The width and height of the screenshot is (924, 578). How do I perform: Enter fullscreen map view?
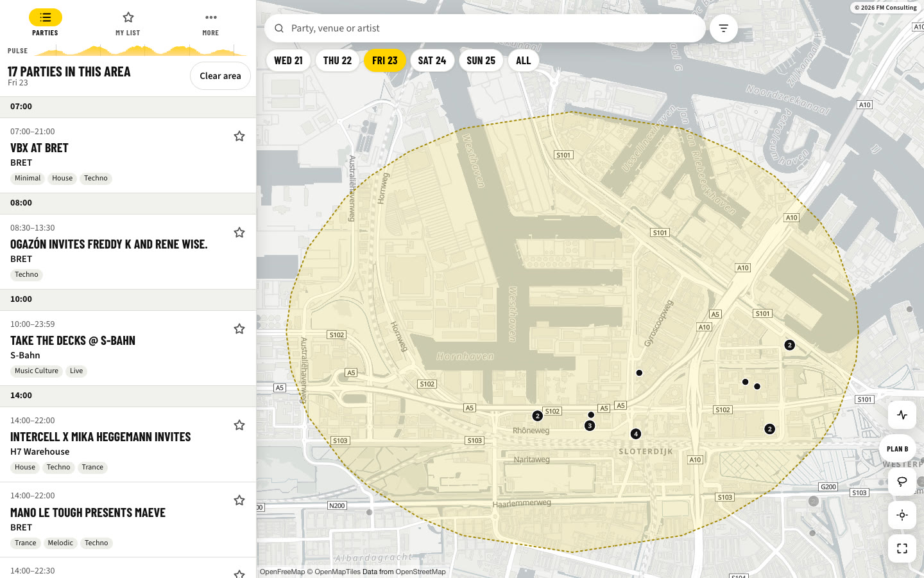click(x=902, y=548)
